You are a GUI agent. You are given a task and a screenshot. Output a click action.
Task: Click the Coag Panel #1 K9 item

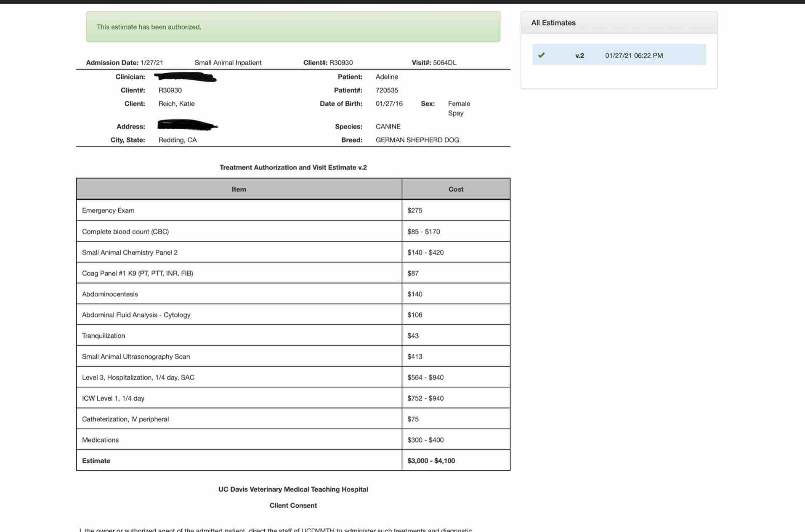click(x=138, y=273)
